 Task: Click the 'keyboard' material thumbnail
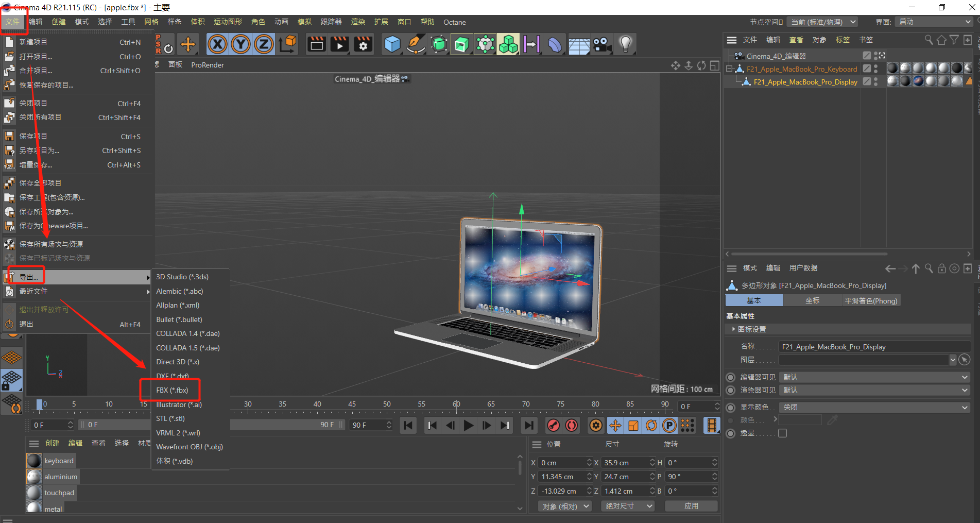click(33, 460)
